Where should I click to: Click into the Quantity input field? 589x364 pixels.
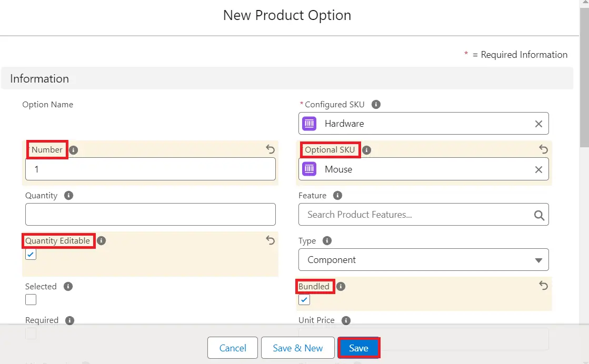pyautogui.click(x=150, y=215)
